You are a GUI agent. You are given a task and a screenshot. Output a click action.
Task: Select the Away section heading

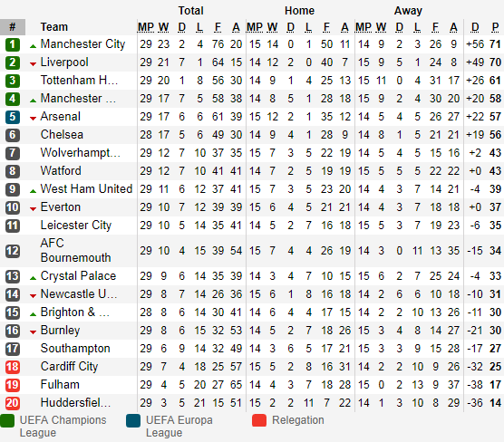click(x=408, y=11)
